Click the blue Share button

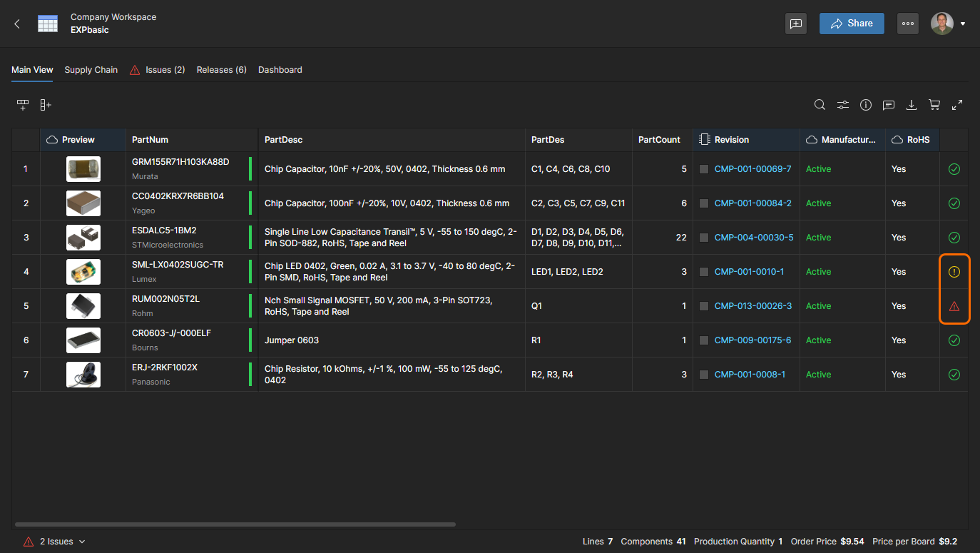pos(852,24)
